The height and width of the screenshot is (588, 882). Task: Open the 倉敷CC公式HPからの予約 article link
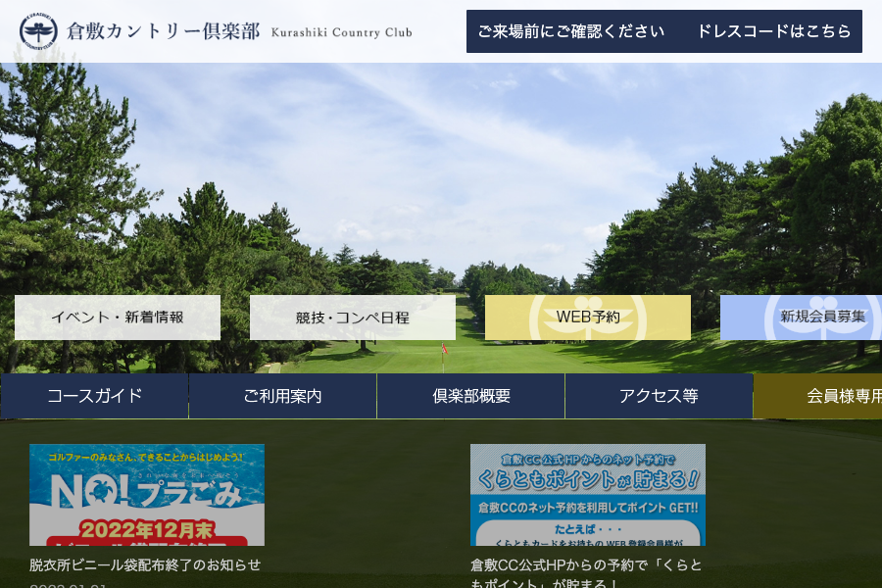586,572
